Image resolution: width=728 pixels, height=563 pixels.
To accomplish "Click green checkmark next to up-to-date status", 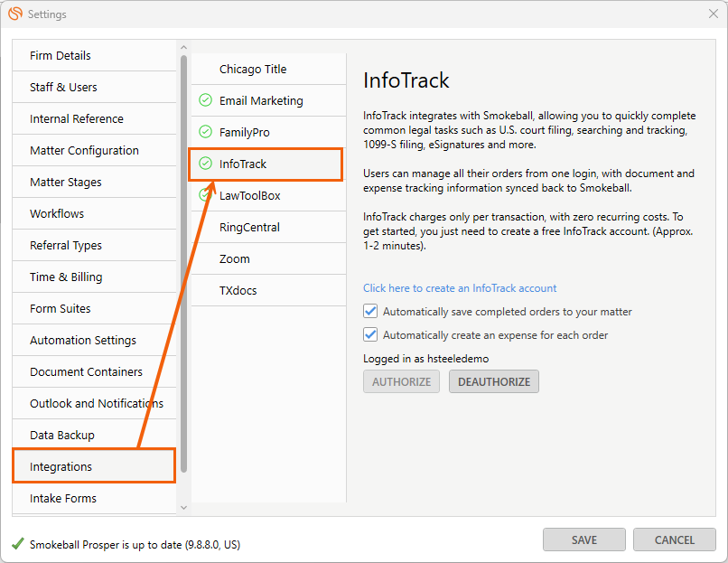I will pos(18,544).
